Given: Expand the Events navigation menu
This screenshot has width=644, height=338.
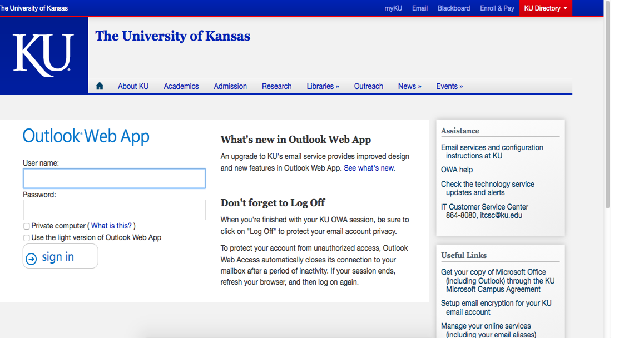Looking at the screenshot, I should tap(449, 86).
